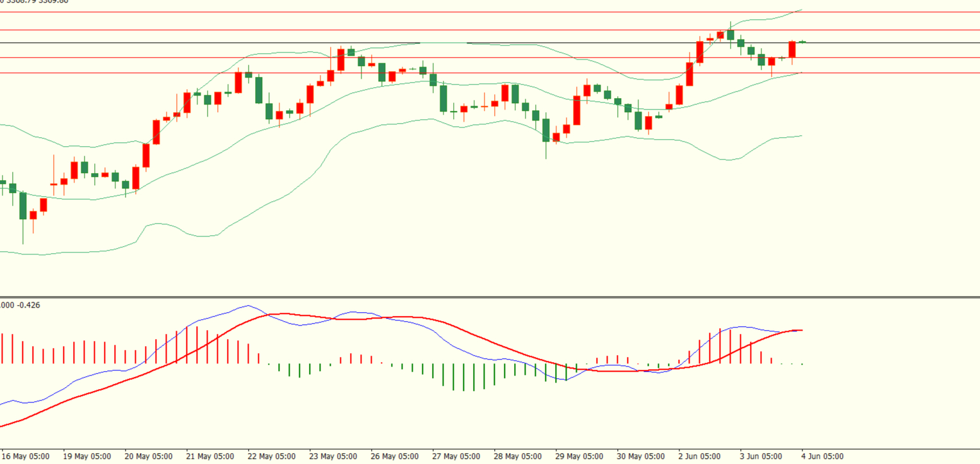Click the 19 May 05:00 time axis label

click(88, 456)
